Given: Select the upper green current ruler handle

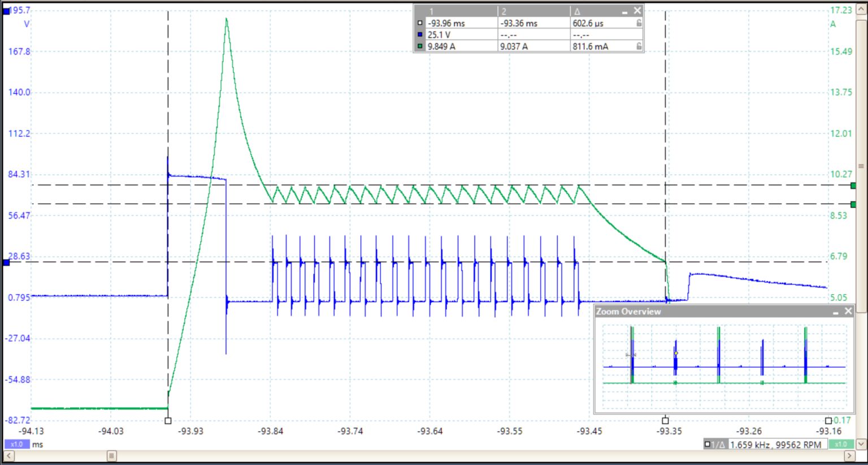Looking at the screenshot, I should [x=853, y=186].
